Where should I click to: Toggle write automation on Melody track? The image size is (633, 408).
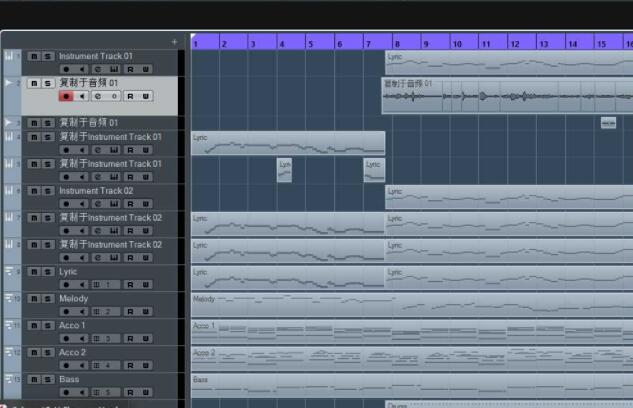coord(145,312)
